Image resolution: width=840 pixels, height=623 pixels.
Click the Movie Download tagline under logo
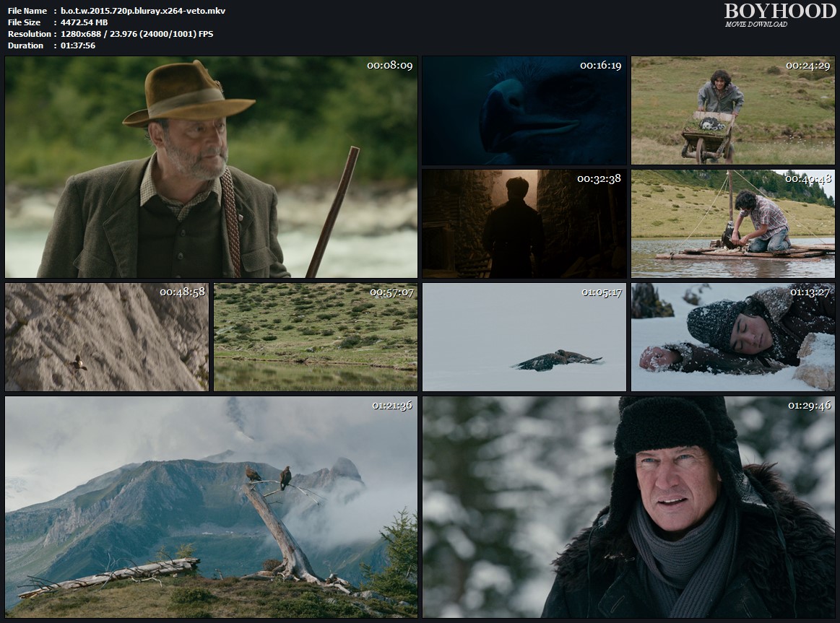click(756, 25)
